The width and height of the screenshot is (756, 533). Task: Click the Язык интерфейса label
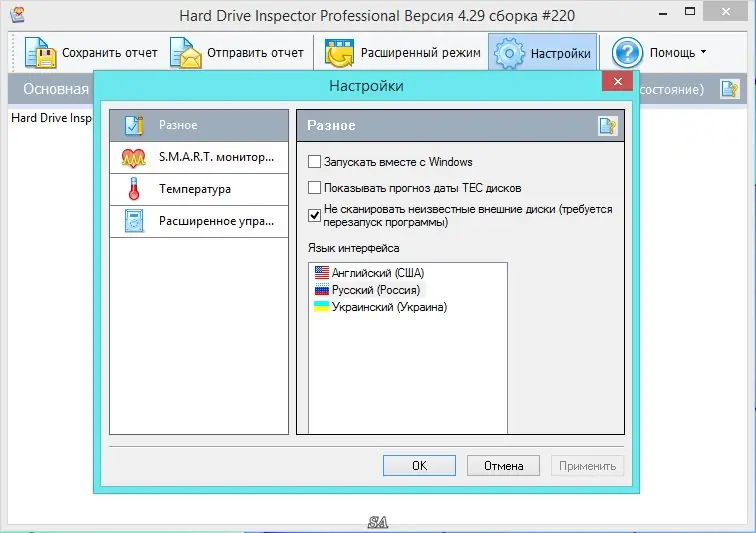point(353,248)
